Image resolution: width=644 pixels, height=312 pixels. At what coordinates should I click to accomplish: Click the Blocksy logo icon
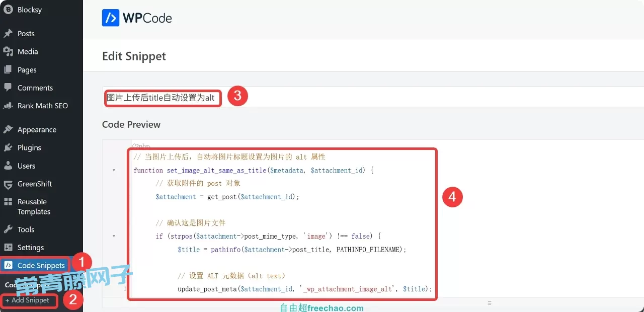8,10
